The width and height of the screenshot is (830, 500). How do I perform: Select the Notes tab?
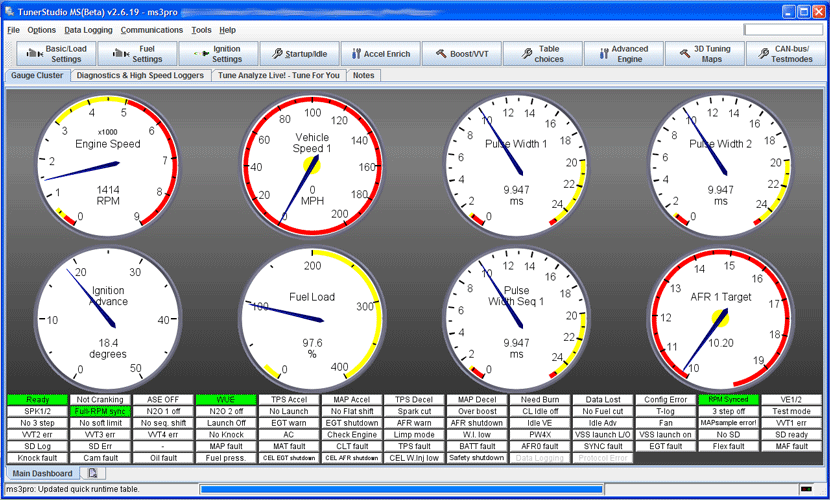pos(364,75)
